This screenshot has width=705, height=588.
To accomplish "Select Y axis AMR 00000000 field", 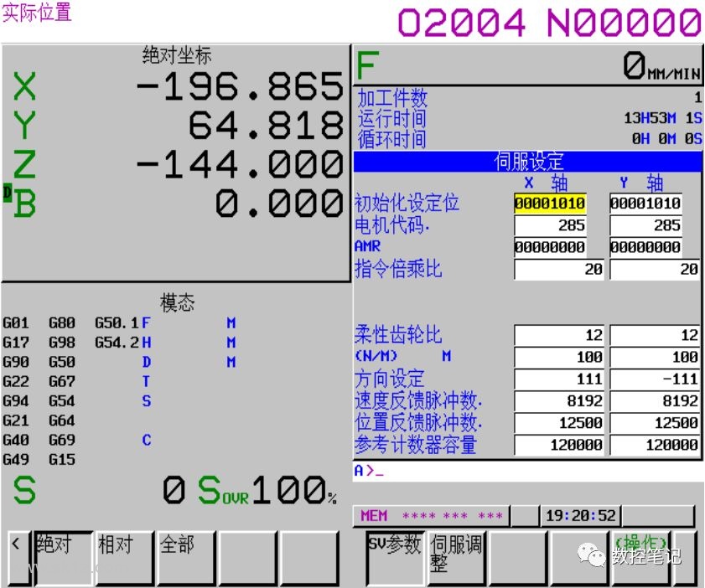I will tap(645, 247).
